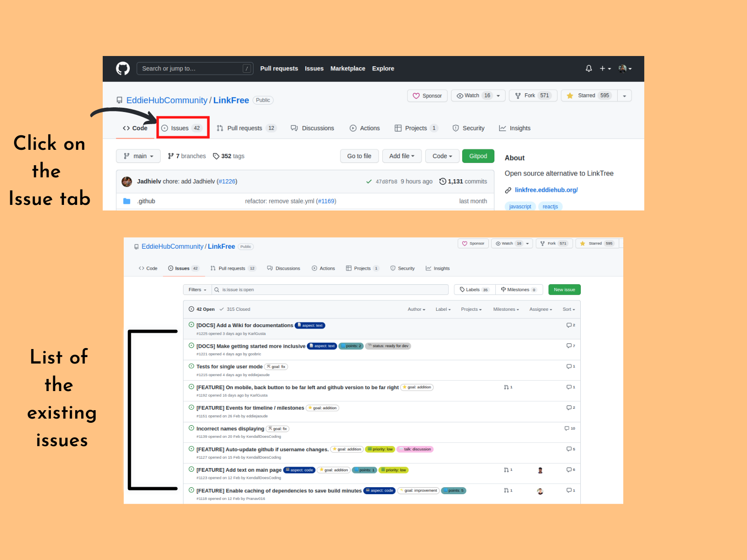
Task: Open the Add file dropdown
Action: tap(402, 156)
